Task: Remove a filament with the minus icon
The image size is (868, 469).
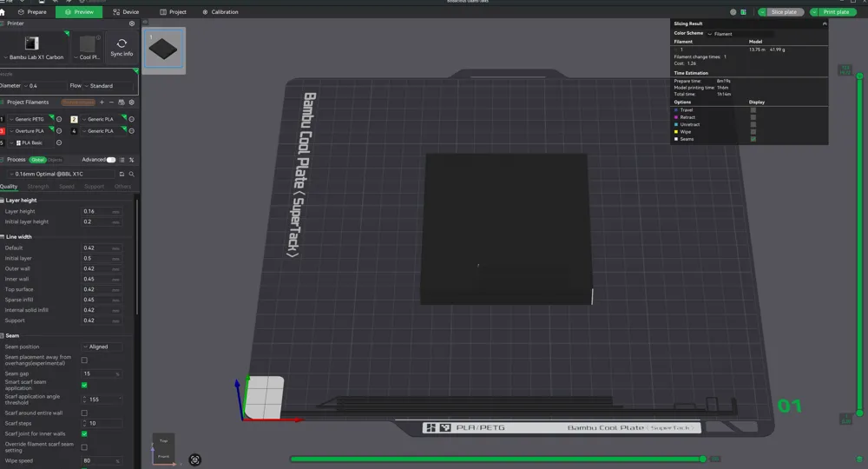Action: pyautogui.click(x=111, y=102)
